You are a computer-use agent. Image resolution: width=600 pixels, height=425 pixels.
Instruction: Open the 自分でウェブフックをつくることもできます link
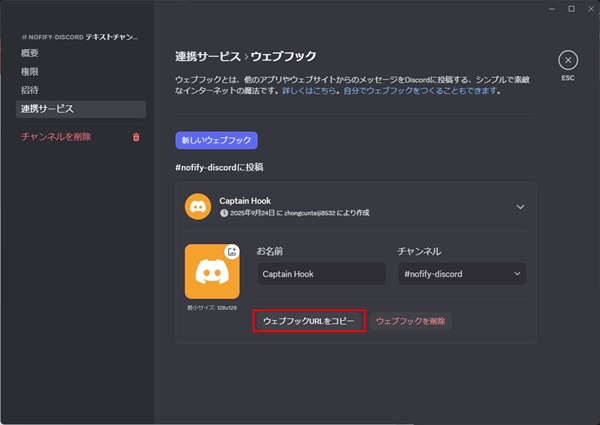coord(420,91)
